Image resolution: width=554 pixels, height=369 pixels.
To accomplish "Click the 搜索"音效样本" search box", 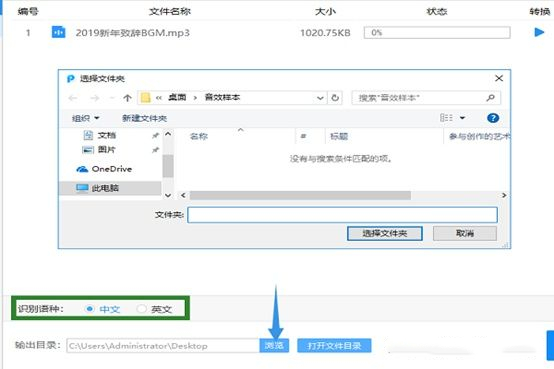I will point(426,98).
